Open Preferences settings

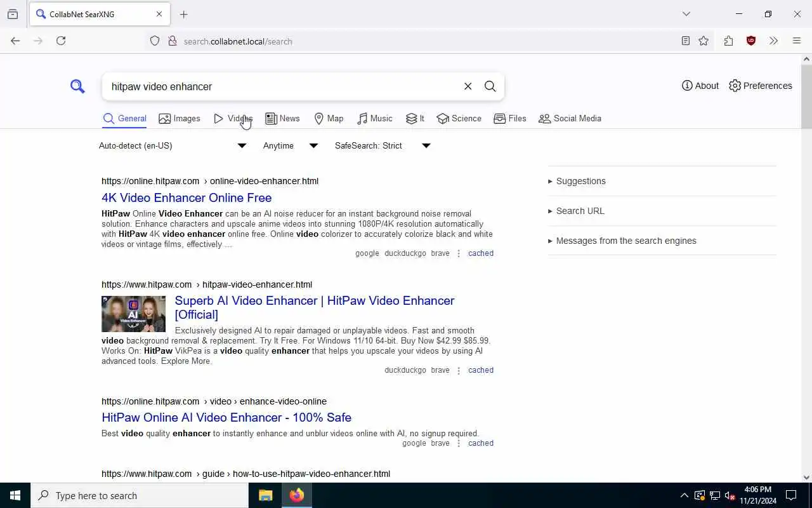760,86
